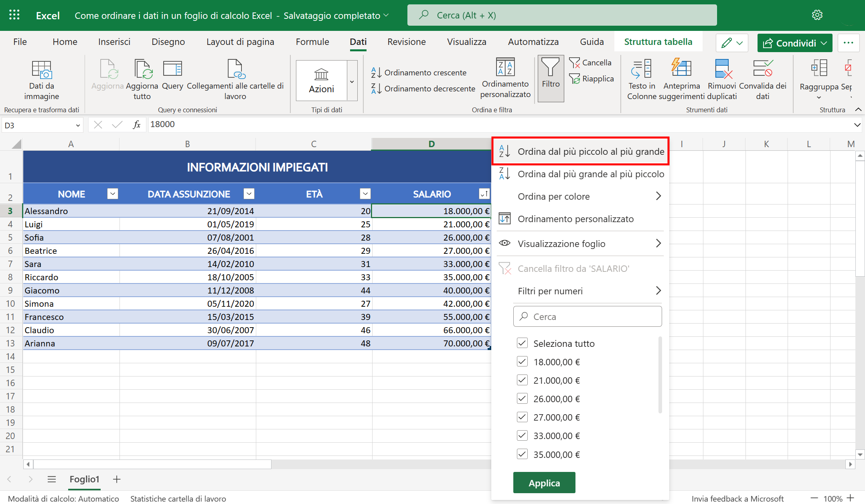
Task: Click Riapplica filter
Action: (x=592, y=79)
